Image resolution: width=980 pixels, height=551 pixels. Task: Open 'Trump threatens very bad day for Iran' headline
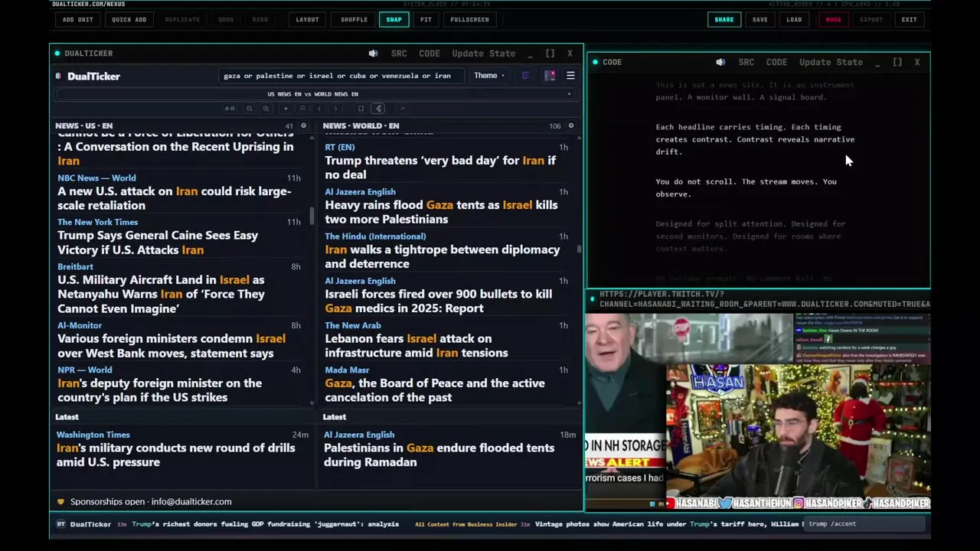click(x=440, y=168)
